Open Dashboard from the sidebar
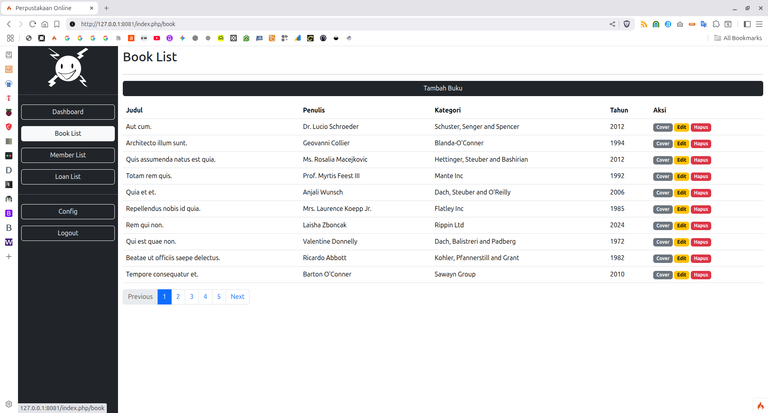The height and width of the screenshot is (413, 768). pyautogui.click(x=68, y=112)
